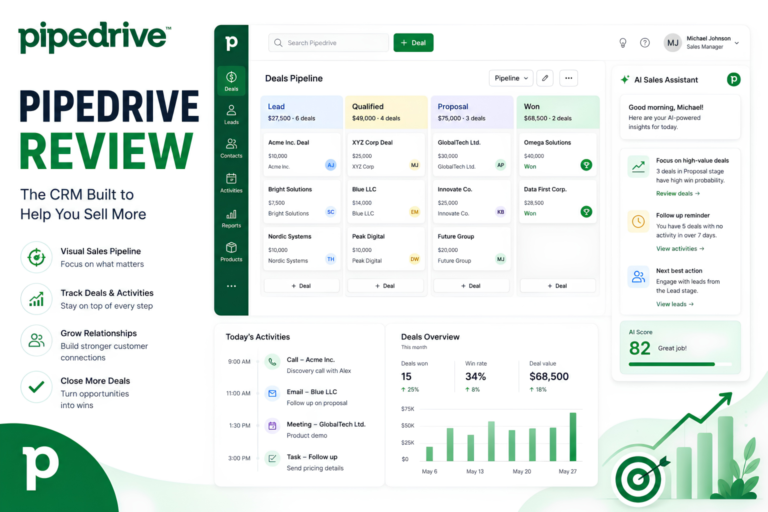Image resolution: width=768 pixels, height=512 pixels.
Task: Click the pencil edit pipeline icon
Action: coord(545,78)
